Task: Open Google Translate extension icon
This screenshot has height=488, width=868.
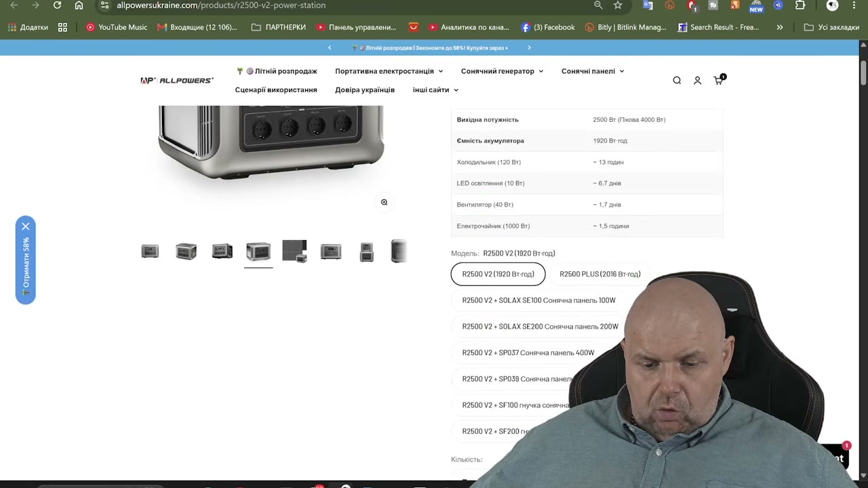Action: point(648,5)
